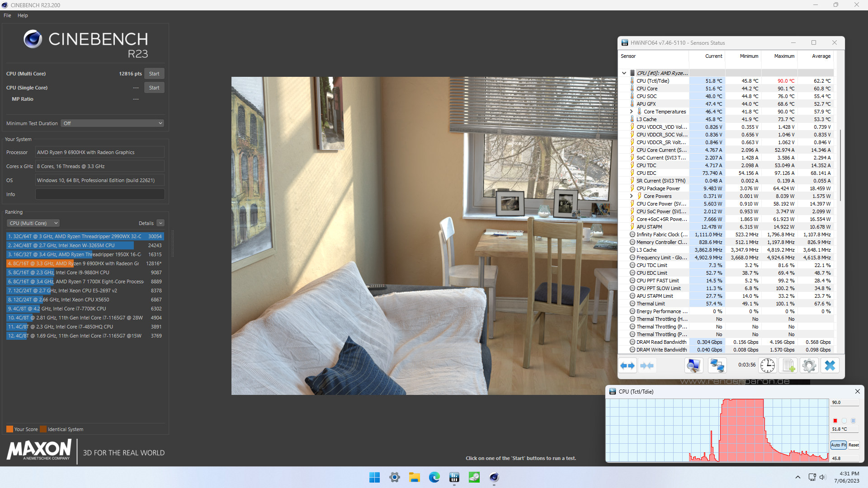Click HWiNFO blue X close sensors icon
This screenshot has height=488, width=868.
830,366
